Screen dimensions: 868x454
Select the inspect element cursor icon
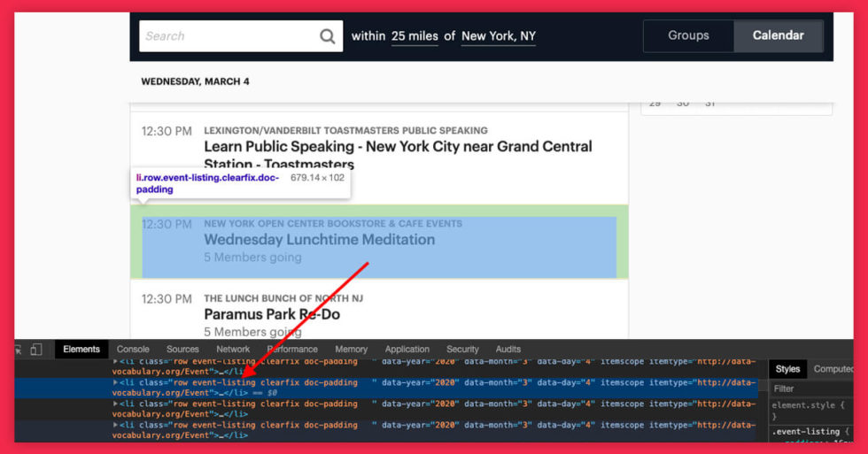tap(19, 350)
